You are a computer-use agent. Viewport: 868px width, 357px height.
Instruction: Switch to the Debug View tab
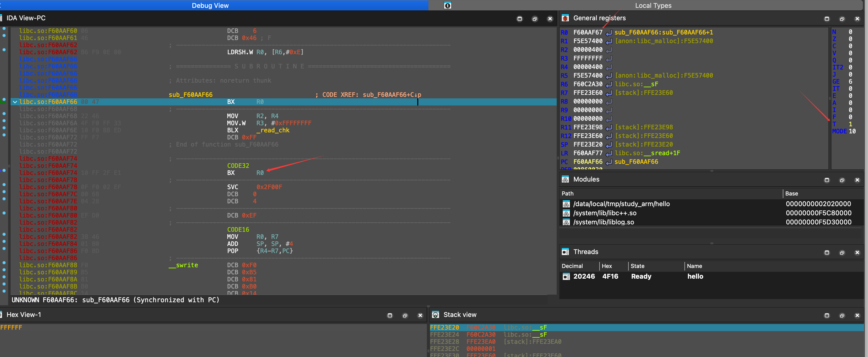click(x=210, y=5)
